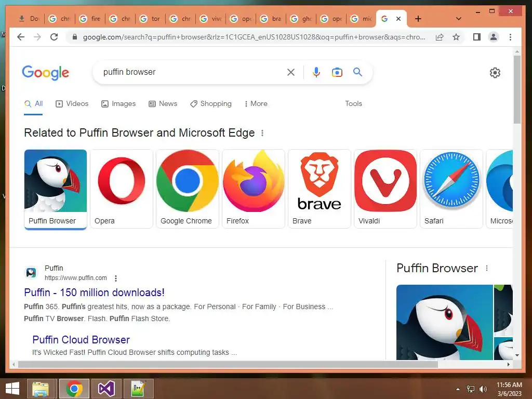Select the Shopping filter
532x399 pixels.
[211, 103]
